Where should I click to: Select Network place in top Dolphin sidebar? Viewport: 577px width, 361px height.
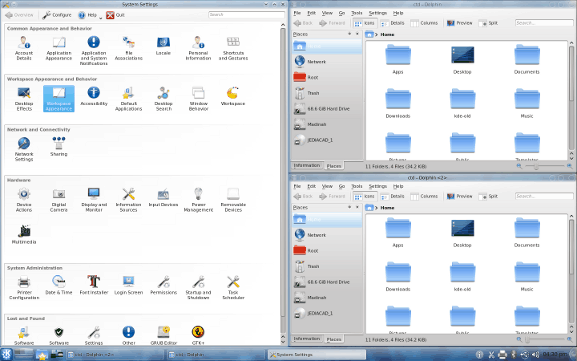(327, 62)
